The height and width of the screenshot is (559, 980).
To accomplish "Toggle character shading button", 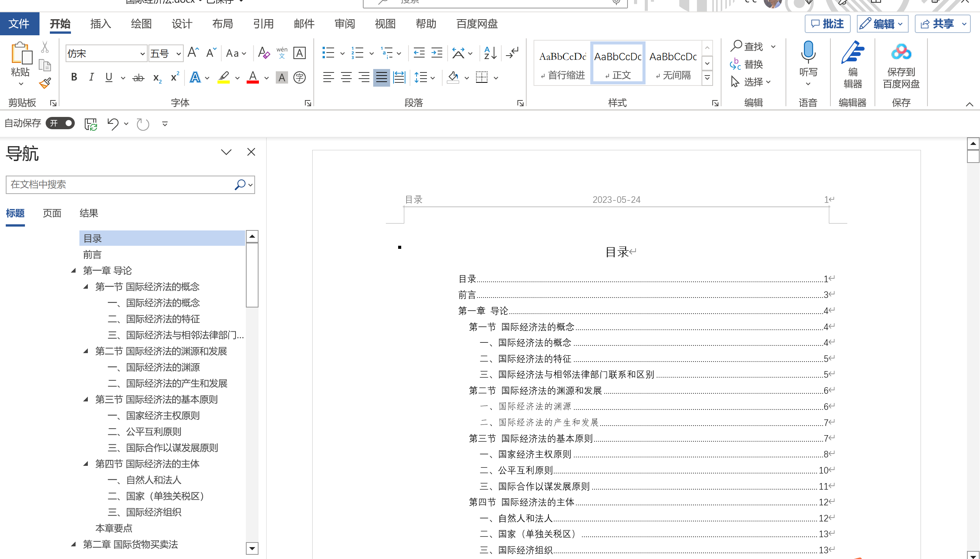I will pyautogui.click(x=282, y=77).
